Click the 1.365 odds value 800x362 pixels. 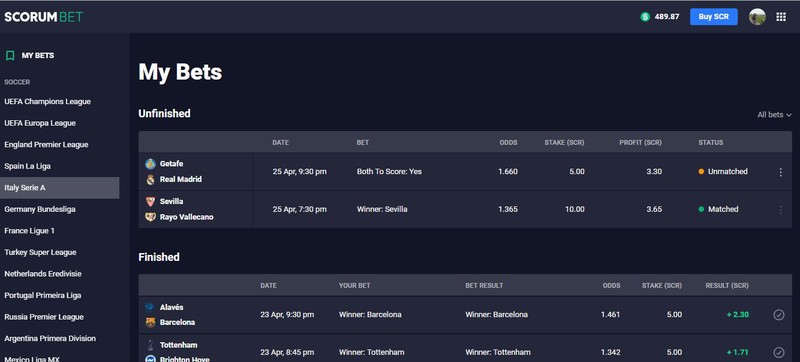[508, 209]
